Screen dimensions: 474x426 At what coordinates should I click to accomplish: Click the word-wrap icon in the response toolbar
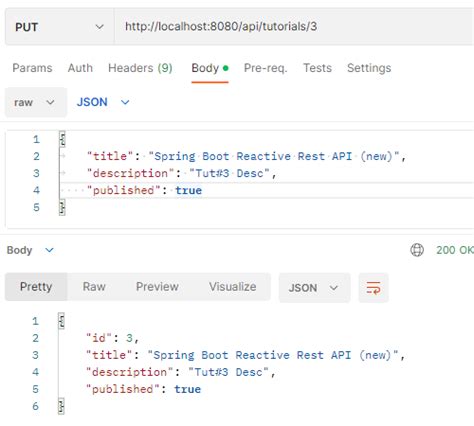click(373, 288)
